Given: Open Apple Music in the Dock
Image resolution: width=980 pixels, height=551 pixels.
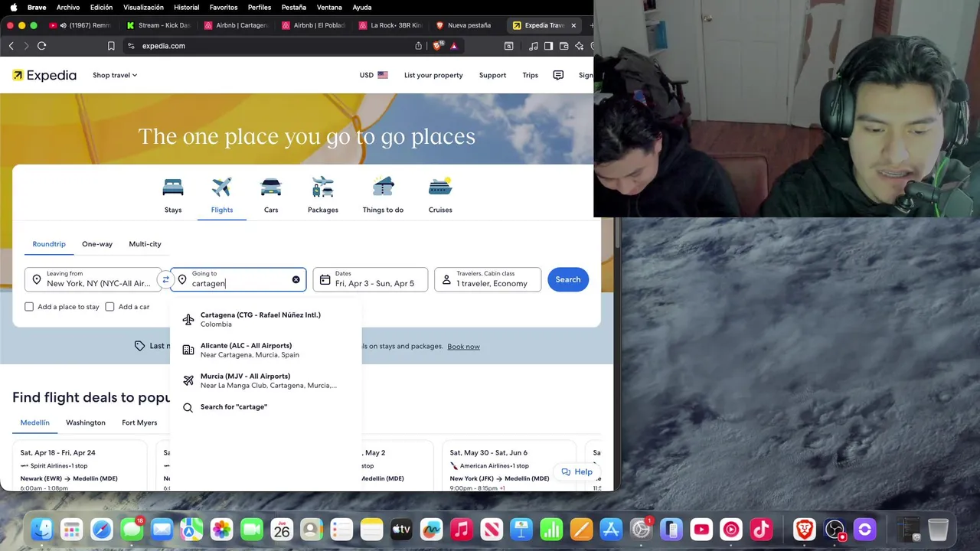Looking at the screenshot, I should coord(462,530).
